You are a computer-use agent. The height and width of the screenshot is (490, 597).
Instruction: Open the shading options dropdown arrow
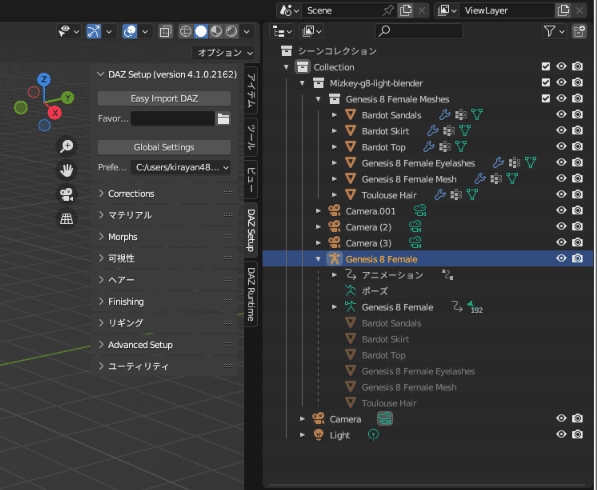coord(247,32)
